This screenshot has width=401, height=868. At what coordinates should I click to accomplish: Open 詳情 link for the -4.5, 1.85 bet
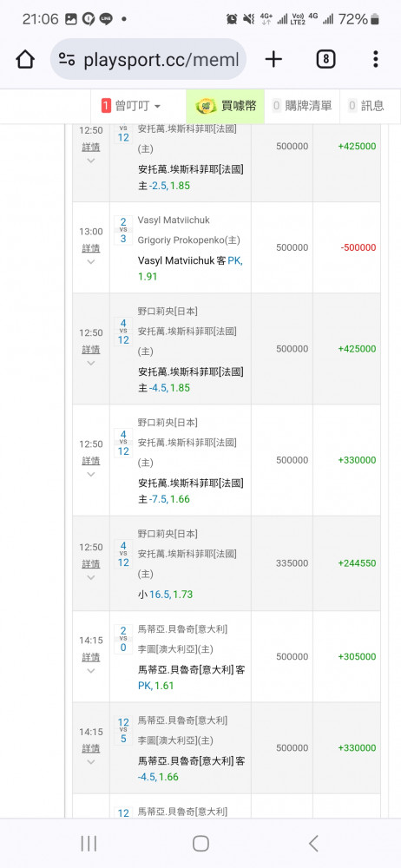[91, 349]
